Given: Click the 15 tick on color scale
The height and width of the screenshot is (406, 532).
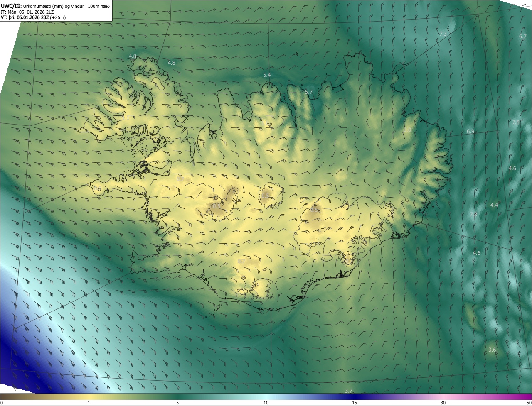Looking at the screenshot, I should click(x=355, y=403).
